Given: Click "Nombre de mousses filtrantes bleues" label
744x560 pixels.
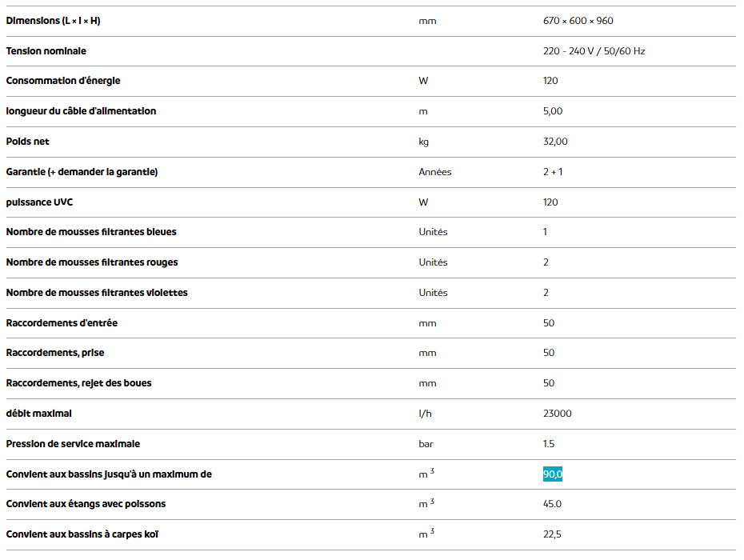Looking at the screenshot, I should pos(91,232).
